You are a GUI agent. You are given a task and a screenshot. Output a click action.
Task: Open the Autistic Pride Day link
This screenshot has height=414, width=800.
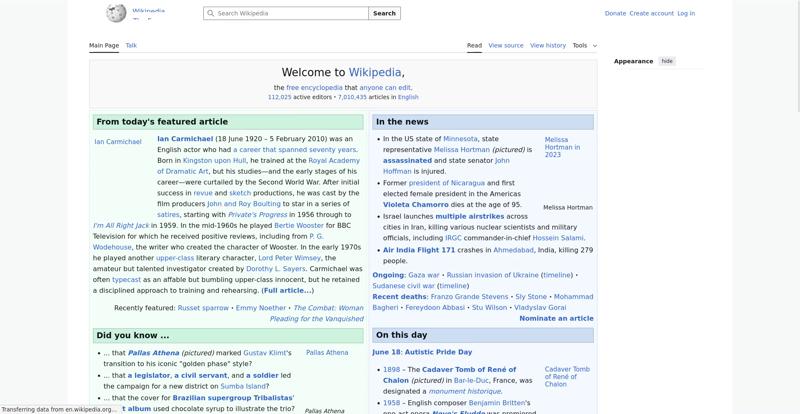(x=439, y=352)
